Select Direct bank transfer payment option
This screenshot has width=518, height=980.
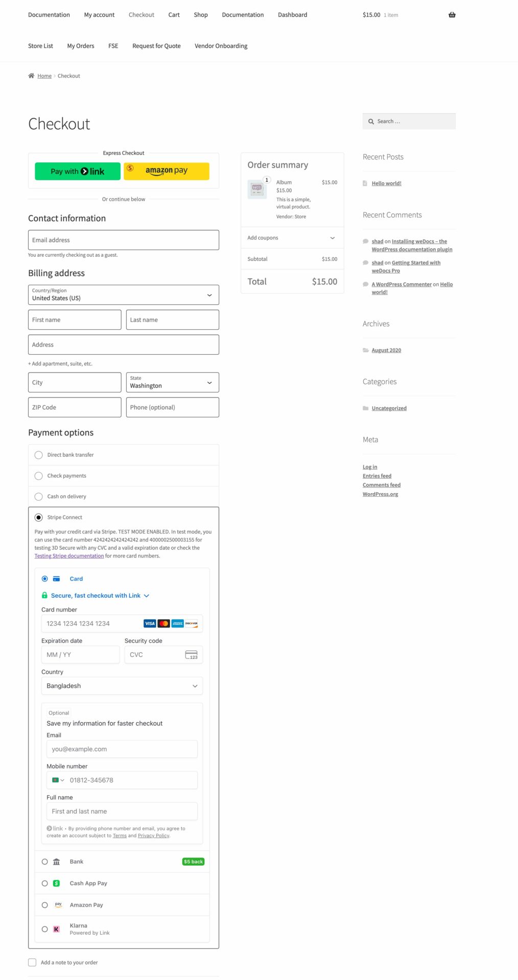tap(38, 455)
